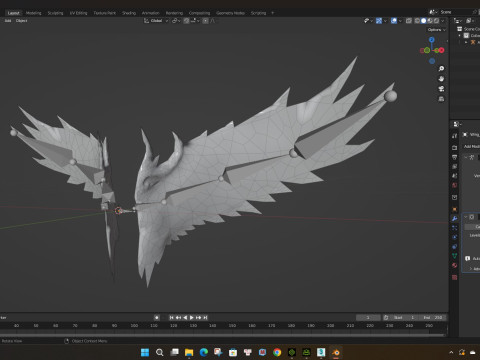The image size is (480, 360).
Task: Open the Add menu in viewport header
Action: (8, 21)
